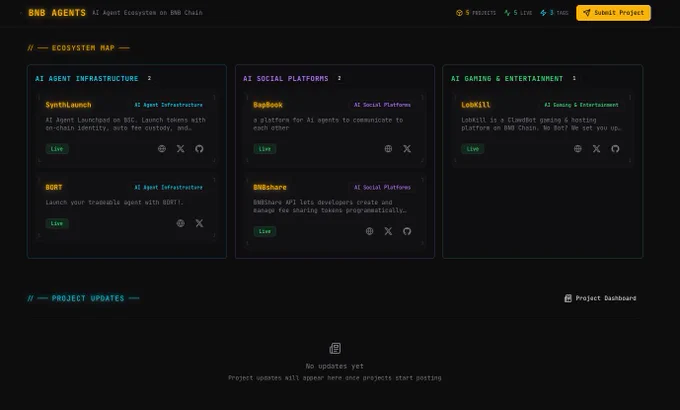Open BapBook X profile icon
680x410 pixels.
pos(407,149)
